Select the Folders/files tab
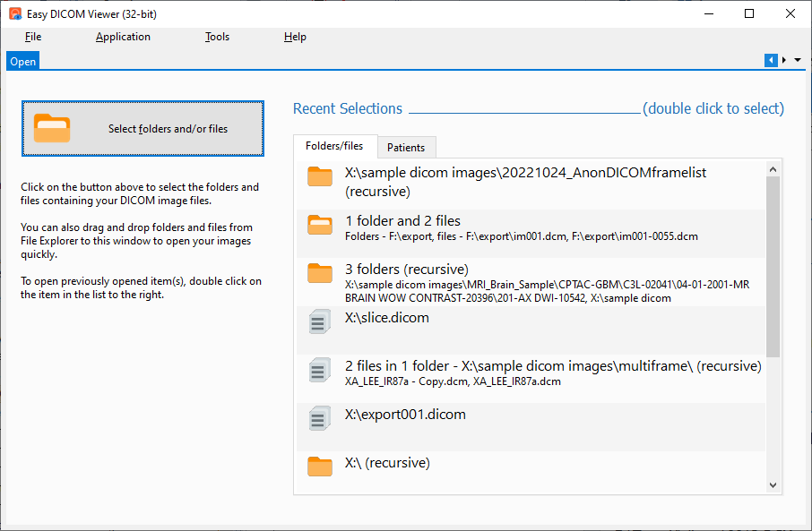 tap(334, 146)
